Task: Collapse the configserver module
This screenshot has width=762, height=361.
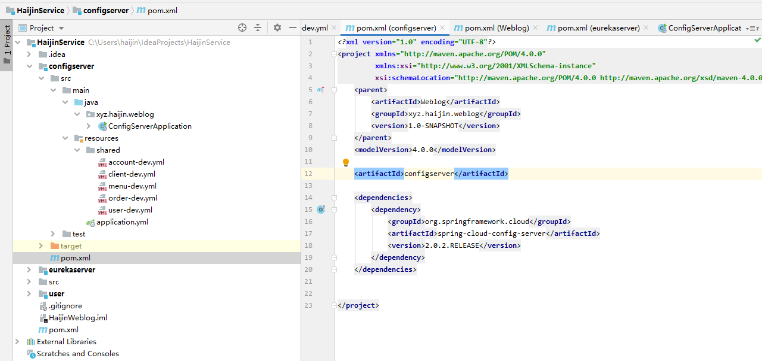Action: tap(30, 67)
